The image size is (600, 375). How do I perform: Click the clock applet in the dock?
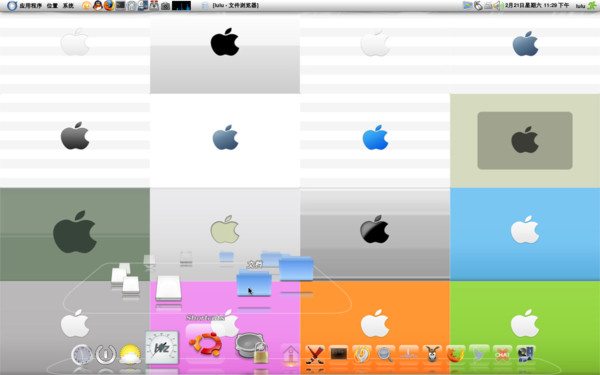(82, 355)
